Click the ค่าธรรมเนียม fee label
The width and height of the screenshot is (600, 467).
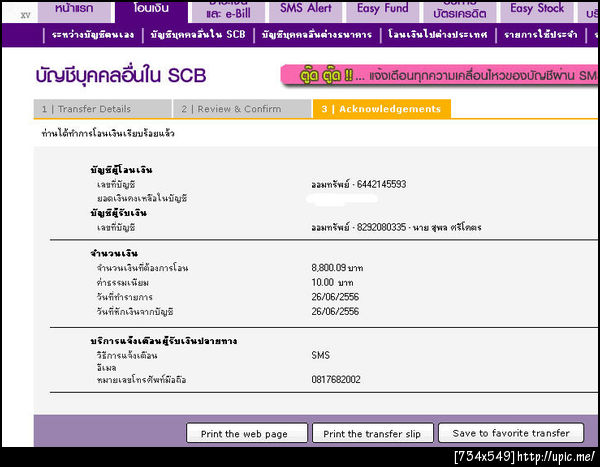(123, 282)
